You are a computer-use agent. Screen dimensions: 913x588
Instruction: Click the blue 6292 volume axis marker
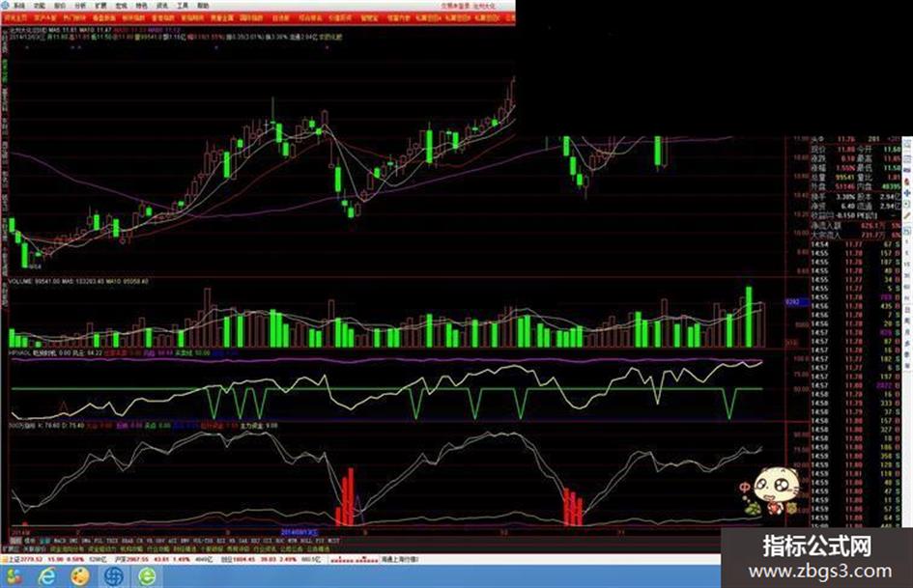click(x=796, y=302)
